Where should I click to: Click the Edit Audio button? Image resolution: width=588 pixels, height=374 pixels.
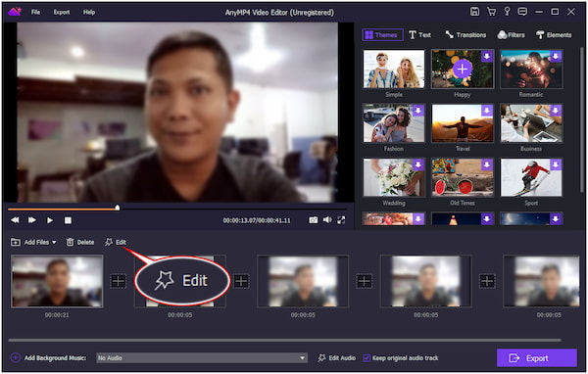pos(337,358)
